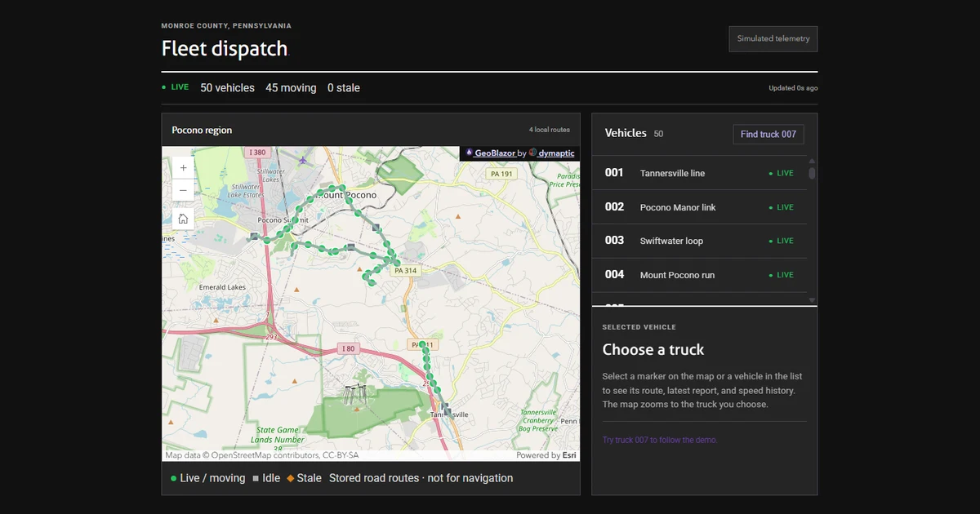
Task: Follow the Try truck 007 demo link
Action: [660, 440]
